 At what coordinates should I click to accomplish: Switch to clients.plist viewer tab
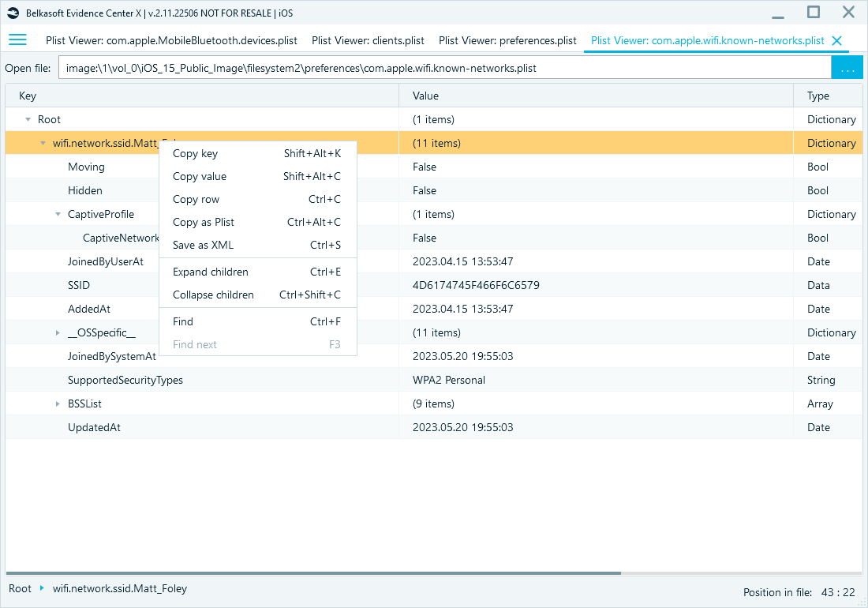pyautogui.click(x=369, y=40)
